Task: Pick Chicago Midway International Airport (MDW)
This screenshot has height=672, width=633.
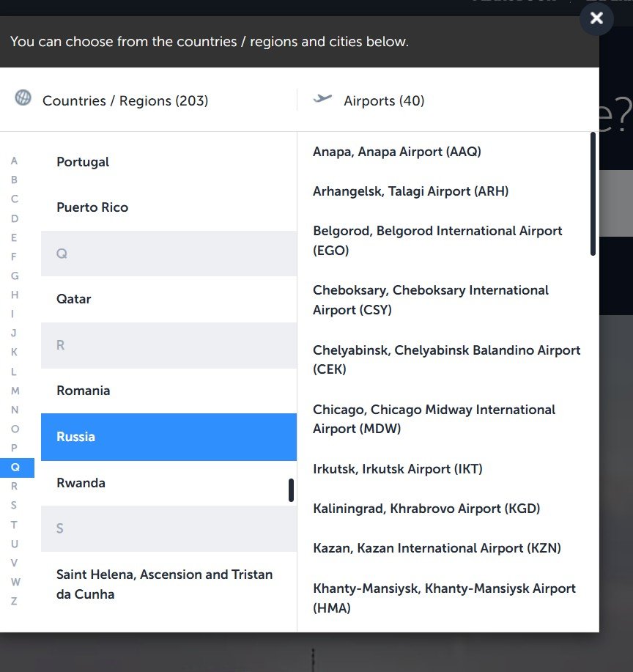Action: [x=434, y=419]
